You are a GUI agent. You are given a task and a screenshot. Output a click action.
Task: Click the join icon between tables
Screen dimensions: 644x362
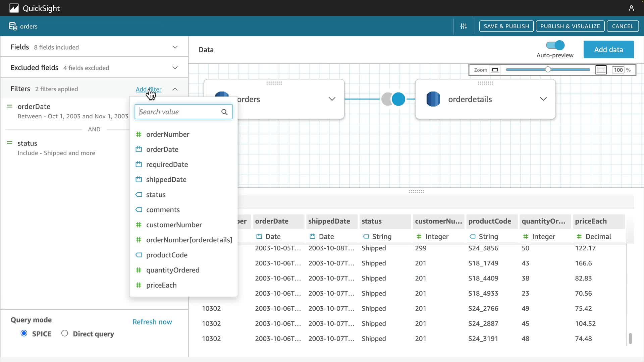tap(393, 99)
